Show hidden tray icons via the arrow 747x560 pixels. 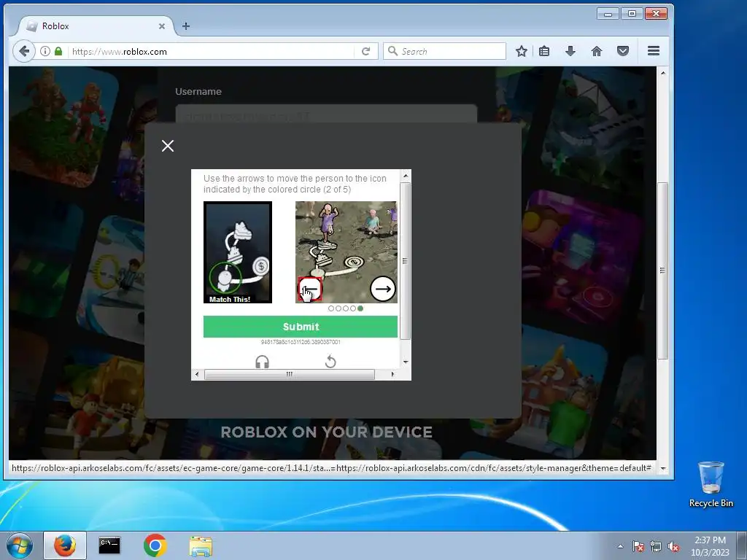(x=620, y=546)
